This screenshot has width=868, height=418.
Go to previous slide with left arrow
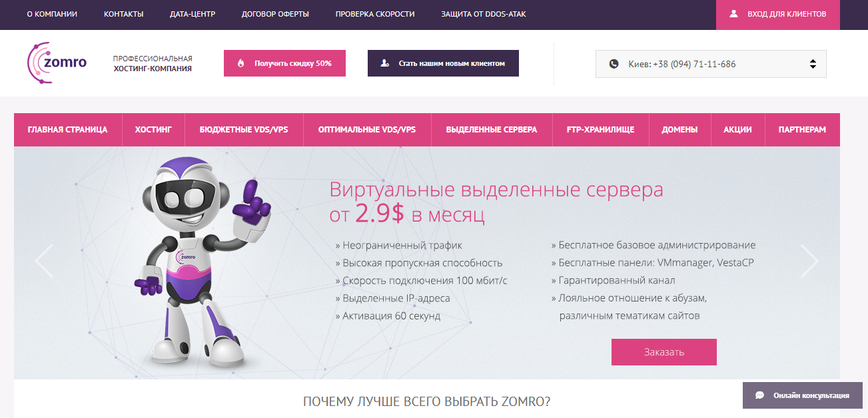[x=44, y=261]
